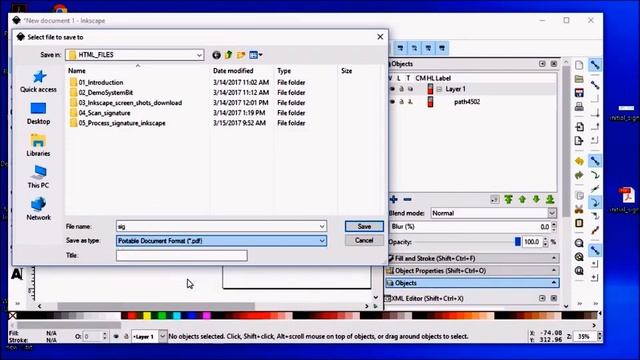
Task: Expand the Fill and Stroke panel
Action: (473, 258)
